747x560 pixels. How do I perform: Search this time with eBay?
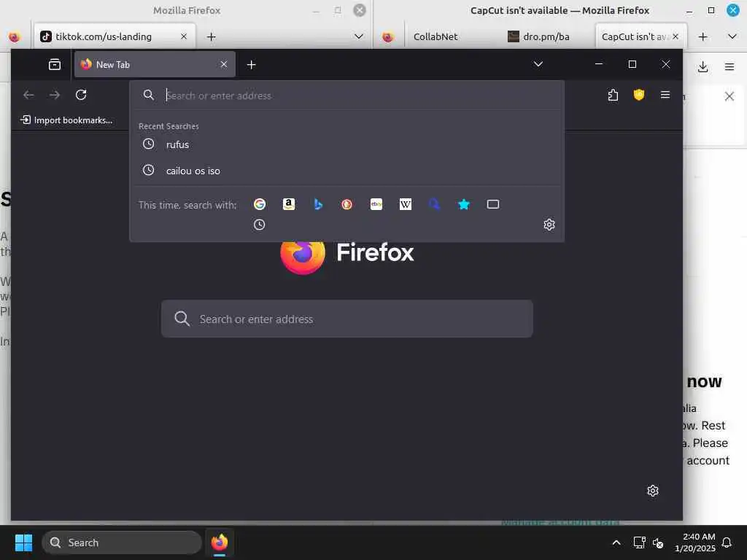click(376, 204)
